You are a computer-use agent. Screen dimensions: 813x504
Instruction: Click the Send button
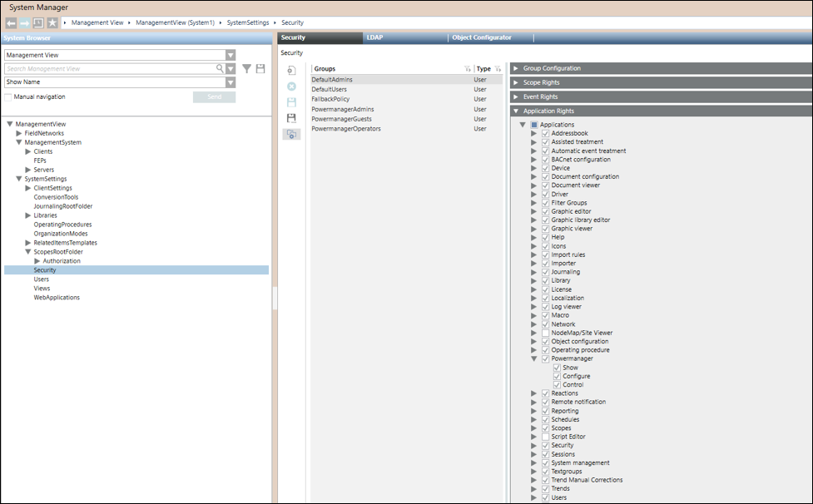[214, 97]
